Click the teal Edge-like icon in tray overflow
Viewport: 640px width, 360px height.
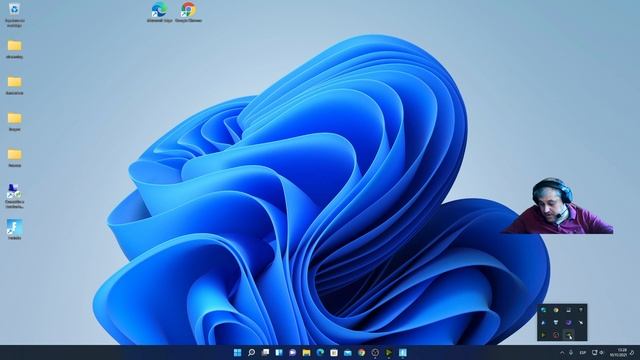544,310
